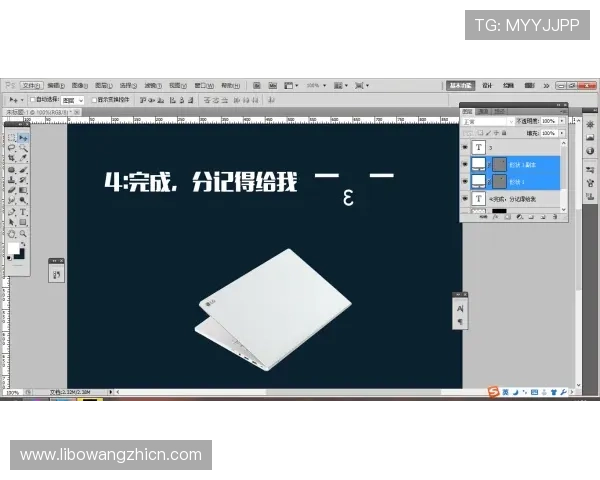Image resolution: width=600 pixels, height=480 pixels.
Task: Reset default foreground and background colors
Action: pyautogui.click(x=9, y=258)
